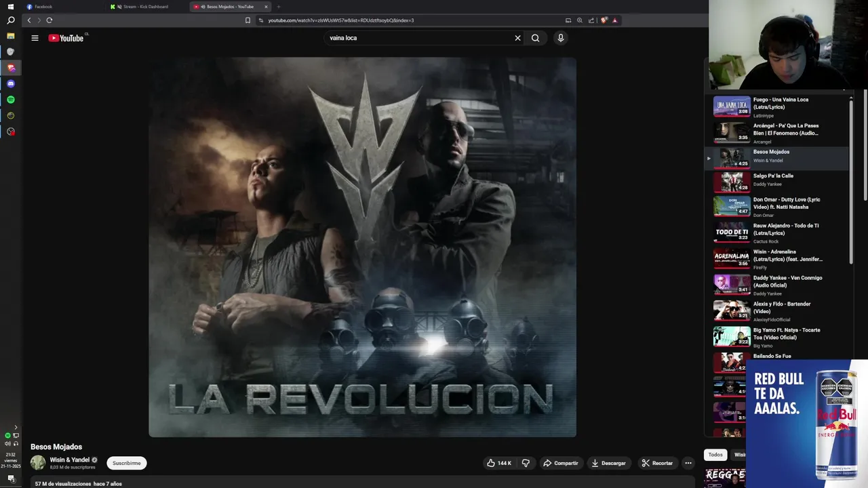Play Bailando Se Fue from playlist
Screen dimensions: 868x488
pyautogui.click(x=772, y=356)
